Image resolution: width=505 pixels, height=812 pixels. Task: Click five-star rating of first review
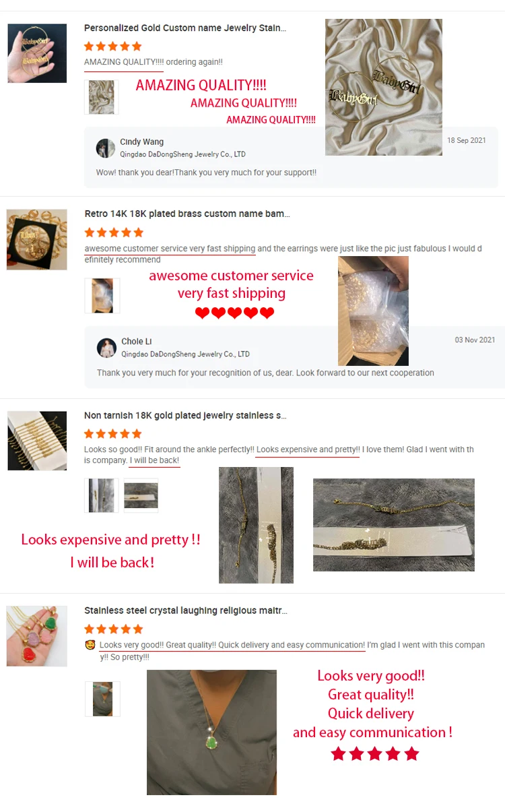112,46
